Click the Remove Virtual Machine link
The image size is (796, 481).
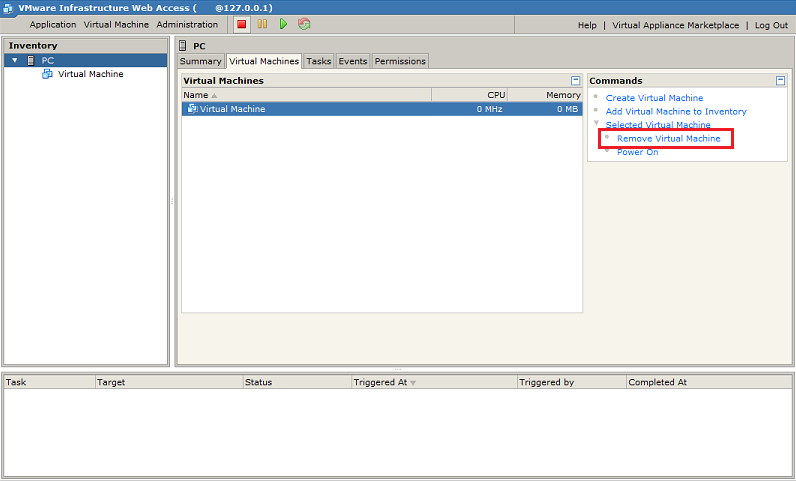(668, 139)
